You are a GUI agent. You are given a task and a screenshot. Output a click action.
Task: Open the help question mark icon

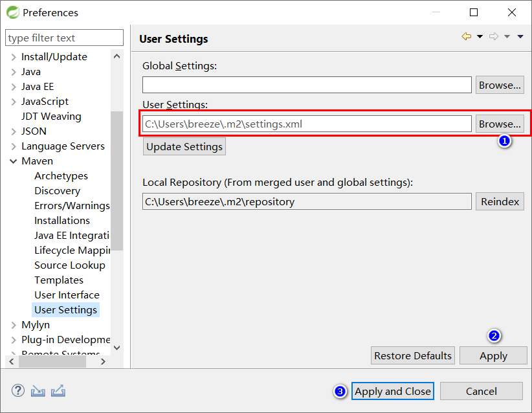coord(18,390)
